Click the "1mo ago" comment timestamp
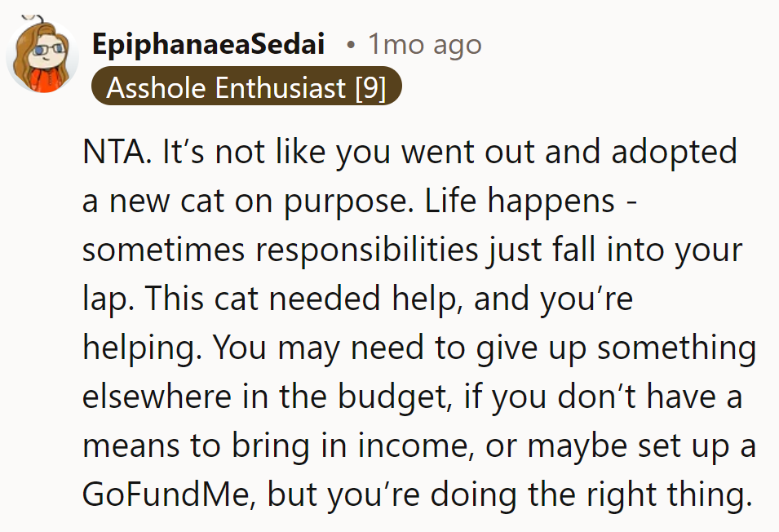Screen dimensions: 779x532 point(424,45)
